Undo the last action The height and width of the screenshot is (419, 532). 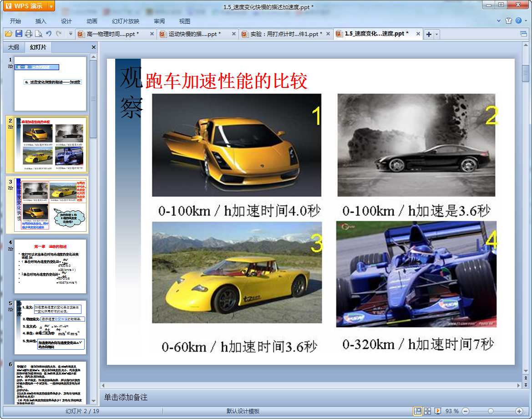pyautogui.click(x=49, y=34)
